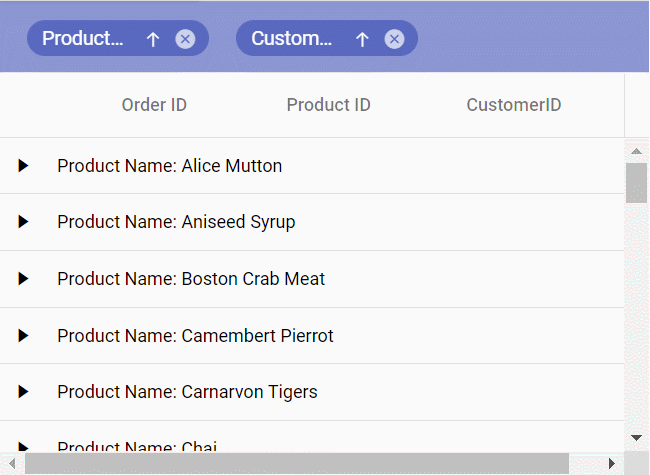
Task: Click the horizontal scrollbar thumb
Action: tap(297, 464)
